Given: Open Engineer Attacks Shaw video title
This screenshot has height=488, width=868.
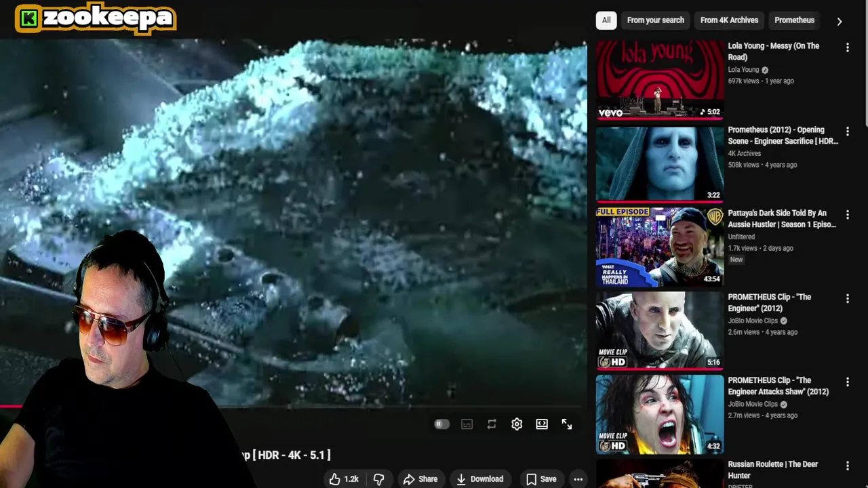Looking at the screenshot, I should [778, 386].
